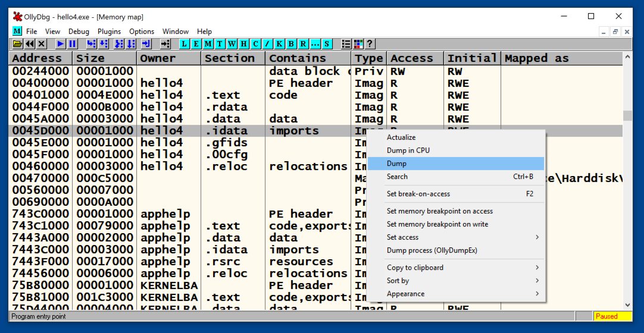Click the Help question mark icon
The image size is (644, 333).
(370, 44)
